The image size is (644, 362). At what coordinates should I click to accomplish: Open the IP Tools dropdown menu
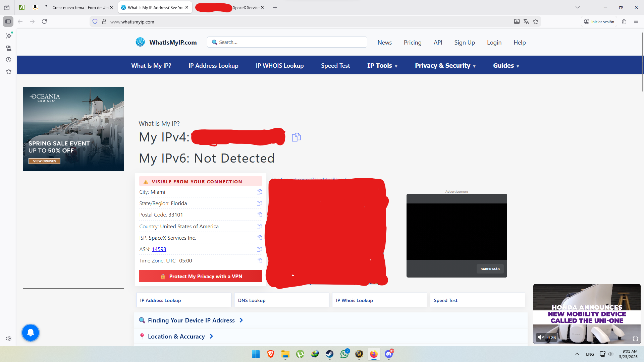(x=382, y=66)
